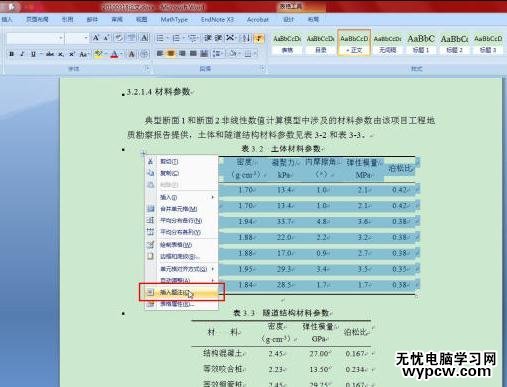This screenshot has height=387, width=507.
Task: Open the font name dropdown
Action: tap(61, 38)
